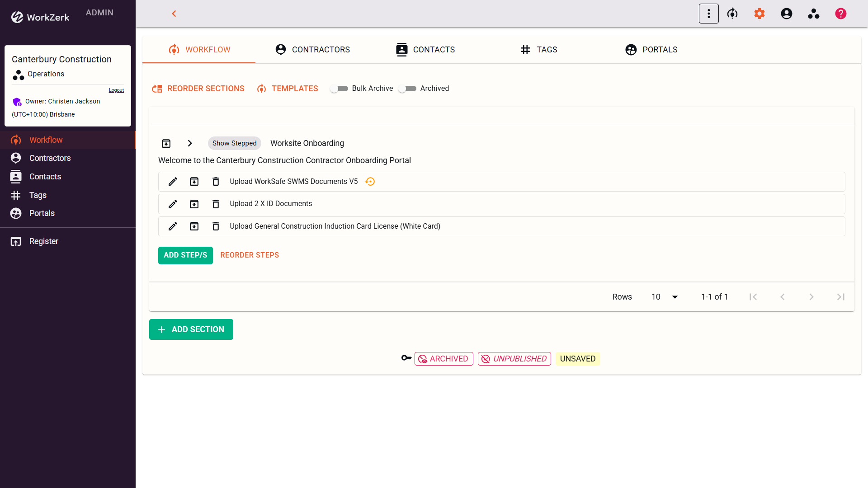Edit the Upload 2 X ID Documents step
This screenshot has height=488, width=868.
pyautogui.click(x=173, y=204)
